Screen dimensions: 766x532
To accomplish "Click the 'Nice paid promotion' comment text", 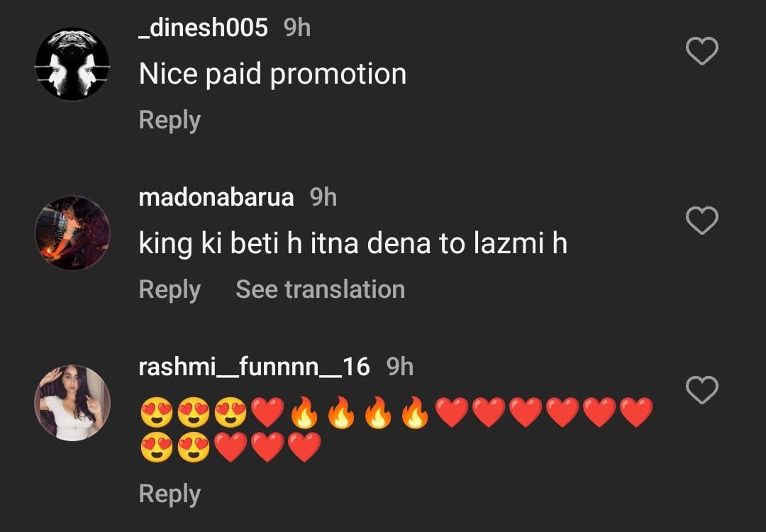I will (272, 74).
